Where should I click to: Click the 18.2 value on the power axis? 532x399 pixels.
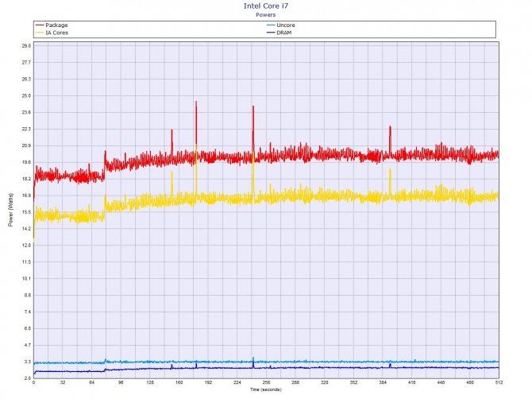(x=26, y=179)
